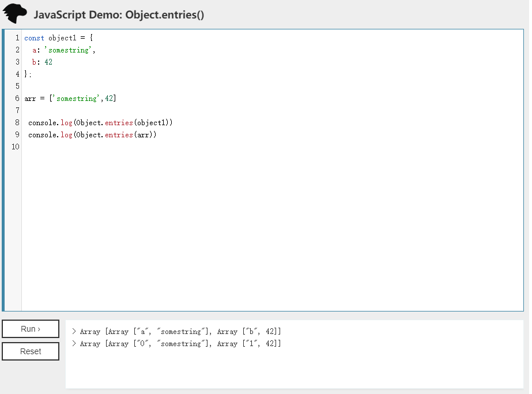The width and height of the screenshot is (532, 394).
Task: Click line number 1 in the gutter
Action: 17,38
